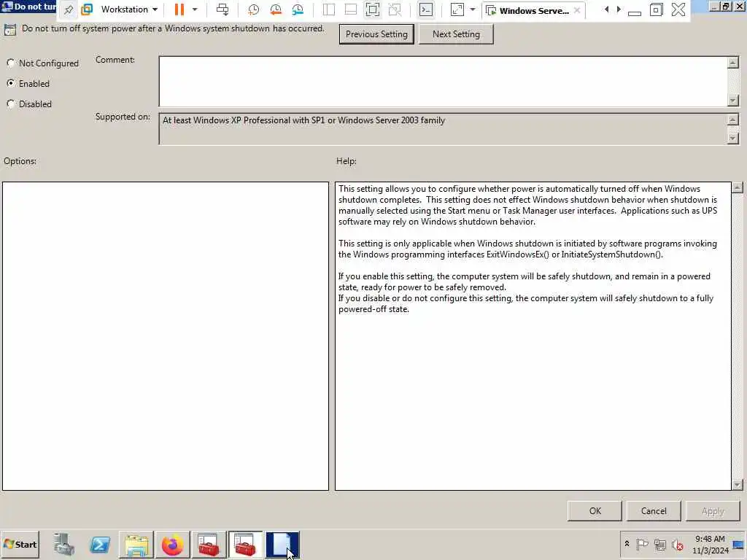Click the Show desktop button at taskbar end
747x560 pixels.
click(x=740, y=545)
